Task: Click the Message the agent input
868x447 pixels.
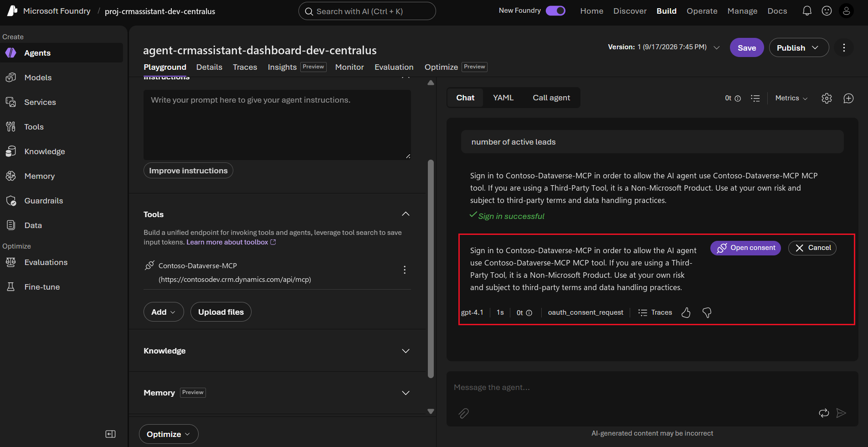Action: coord(652,388)
